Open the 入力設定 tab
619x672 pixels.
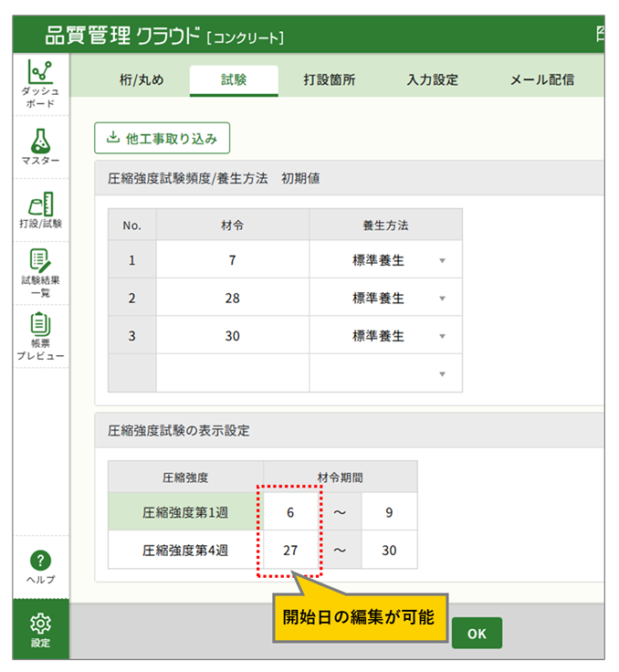tap(432, 79)
